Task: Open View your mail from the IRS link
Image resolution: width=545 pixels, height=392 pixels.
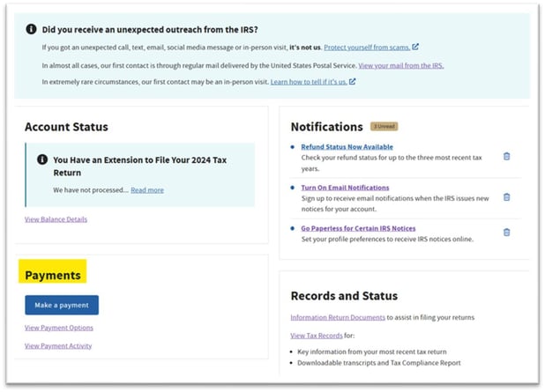Action: pyautogui.click(x=400, y=65)
